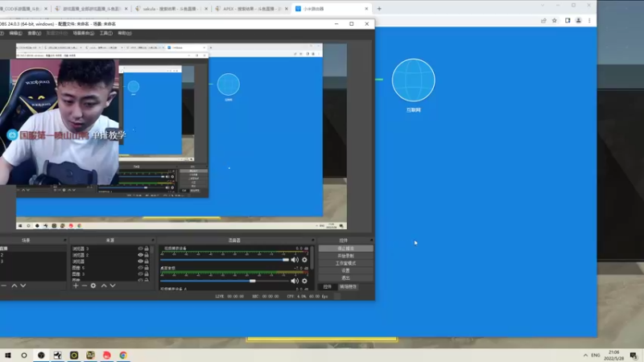
Task: Open a new Chrome tab with plus
Action: coord(379,9)
